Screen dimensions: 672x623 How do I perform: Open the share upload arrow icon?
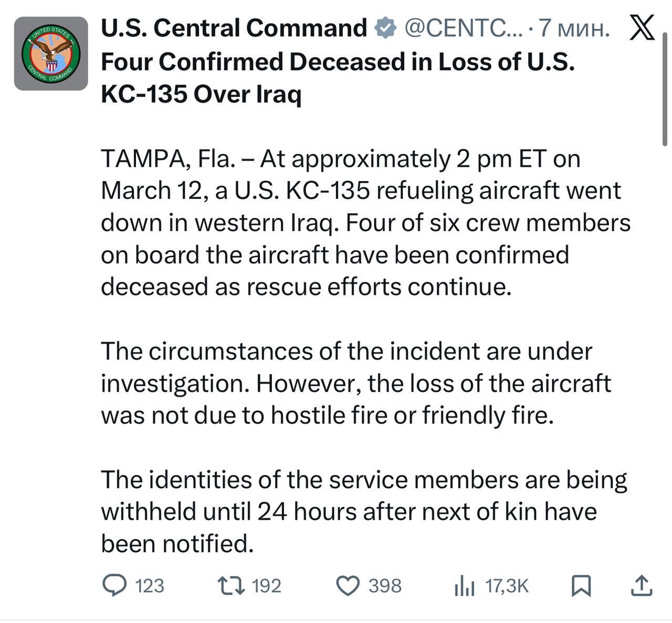641,585
